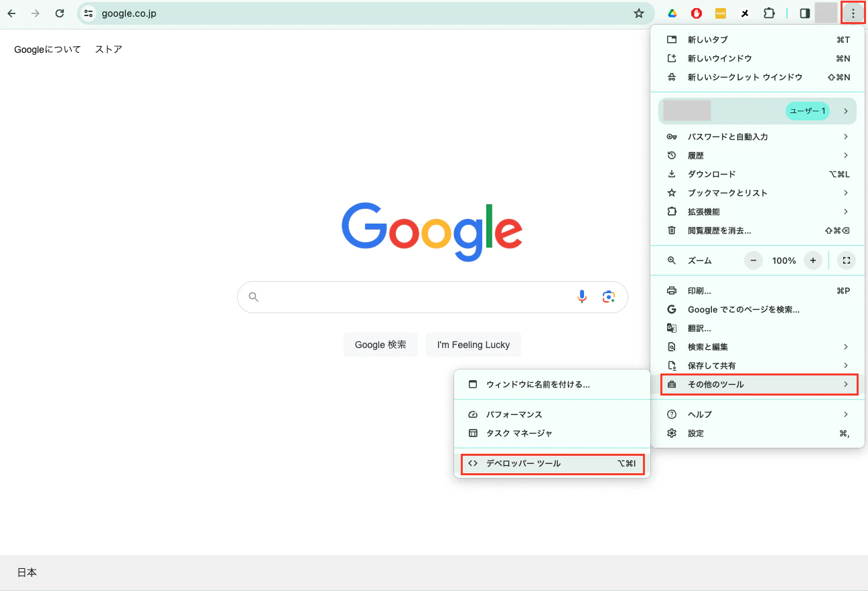Viewport: 868px width, 591px height.
Task: Select Google でこのページを検索...
Action: point(759,309)
